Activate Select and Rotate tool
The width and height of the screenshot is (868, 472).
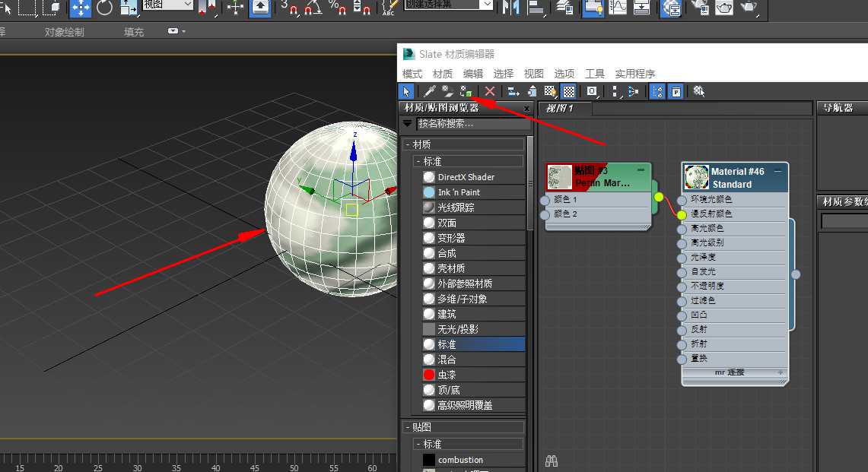point(105,8)
